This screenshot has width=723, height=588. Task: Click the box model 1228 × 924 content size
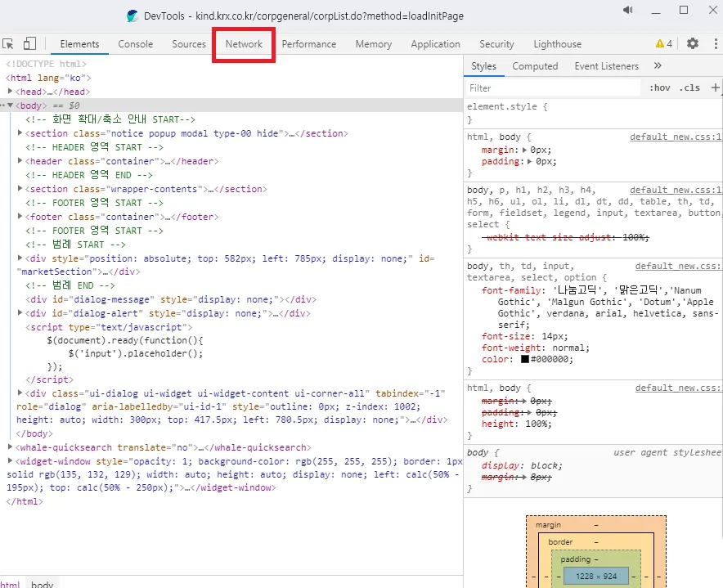(x=595, y=576)
